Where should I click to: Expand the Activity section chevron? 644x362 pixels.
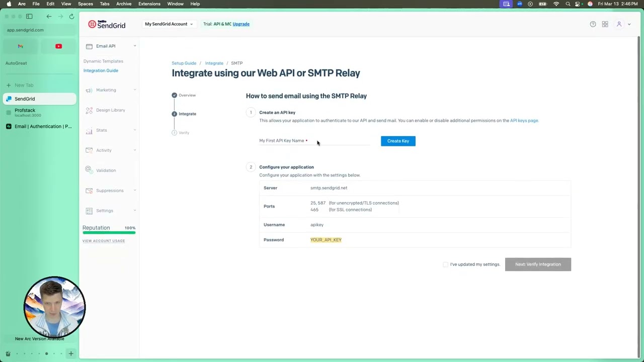click(x=134, y=150)
